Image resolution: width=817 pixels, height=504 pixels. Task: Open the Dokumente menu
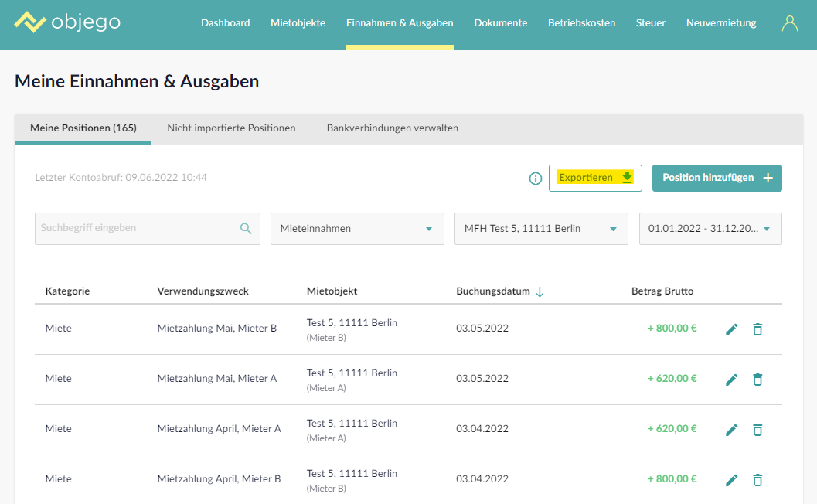[x=500, y=23]
